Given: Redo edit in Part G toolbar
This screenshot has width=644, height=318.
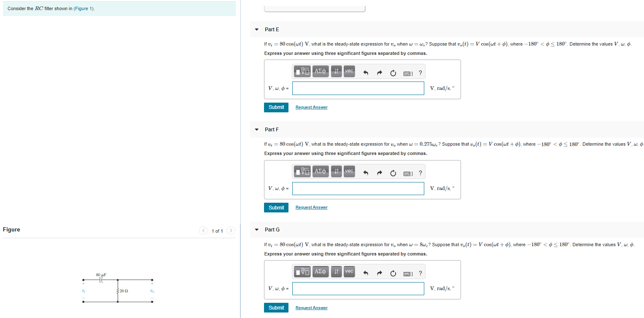Looking at the screenshot, I should (x=380, y=273).
